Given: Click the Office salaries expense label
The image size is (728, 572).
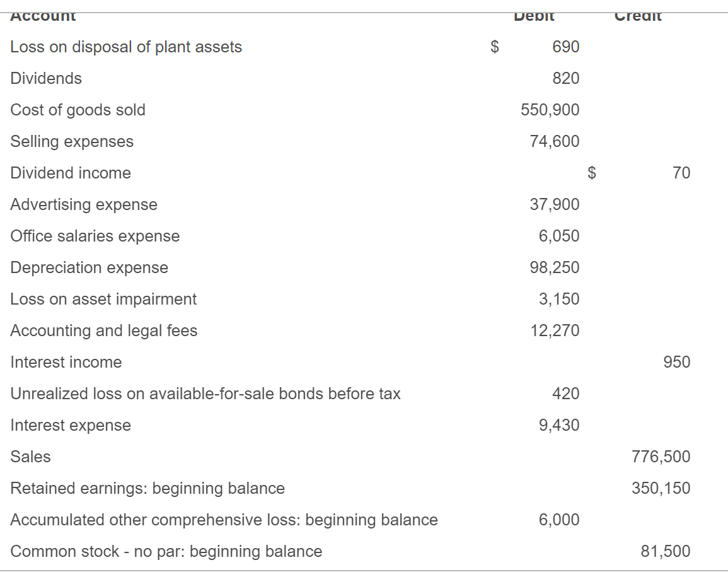Looking at the screenshot, I should (x=95, y=236).
